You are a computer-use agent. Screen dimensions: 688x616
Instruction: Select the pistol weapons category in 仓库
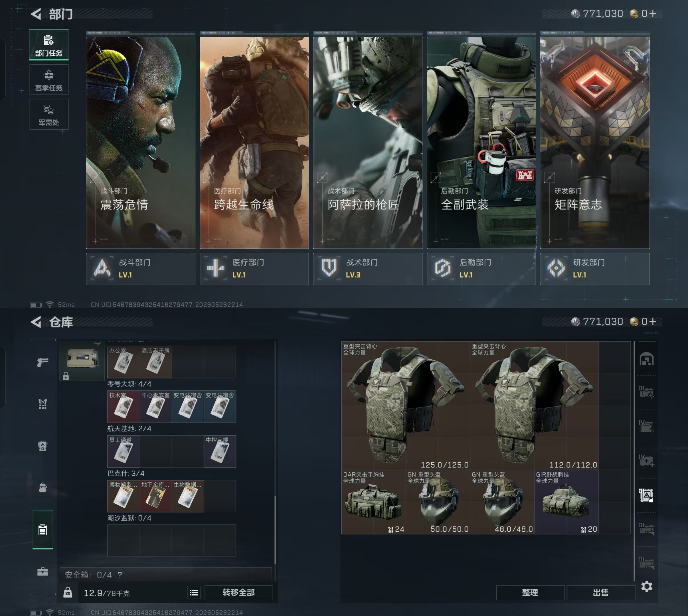(x=43, y=362)
